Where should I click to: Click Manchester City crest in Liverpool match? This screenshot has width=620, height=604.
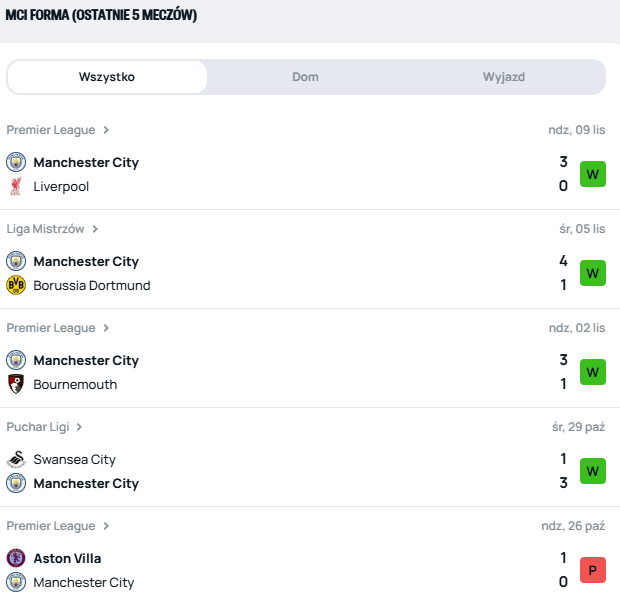point(16,163)
